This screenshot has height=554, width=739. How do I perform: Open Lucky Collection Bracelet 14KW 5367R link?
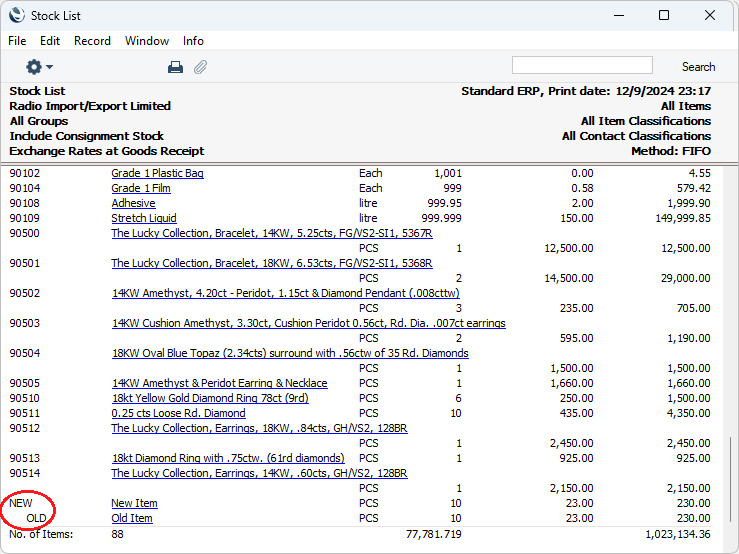272,233
